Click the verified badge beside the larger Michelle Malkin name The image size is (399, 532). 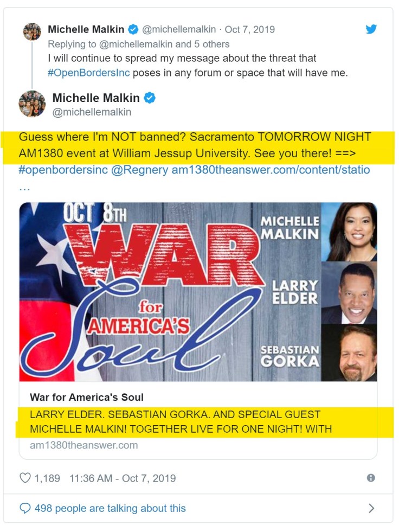pos(150,98)
